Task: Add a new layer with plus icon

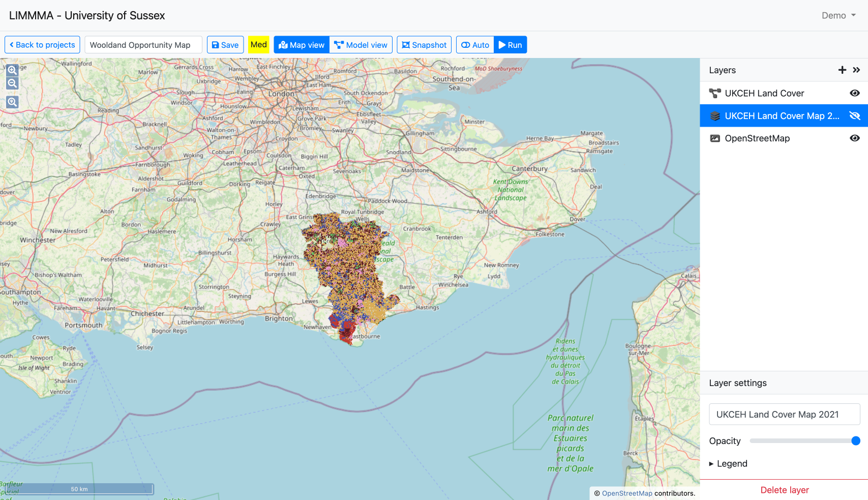Action: click(x=842, y=70)
